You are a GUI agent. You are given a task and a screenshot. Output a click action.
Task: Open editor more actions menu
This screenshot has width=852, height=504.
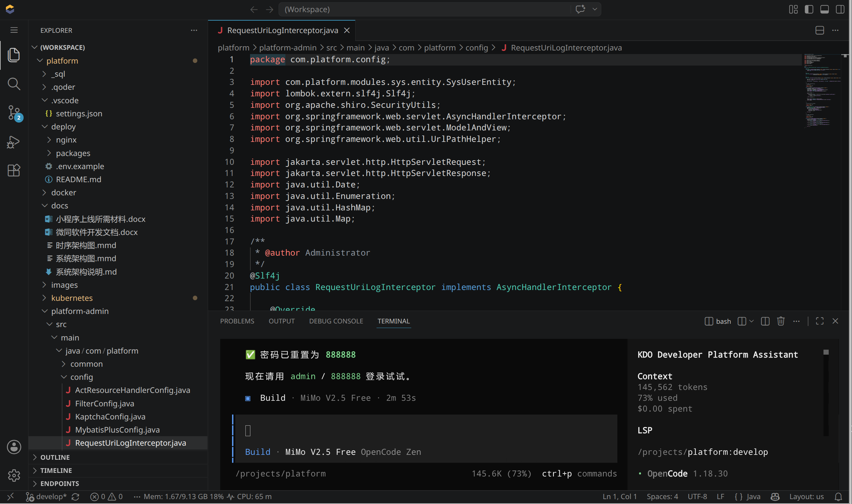[x=835, y=30]
